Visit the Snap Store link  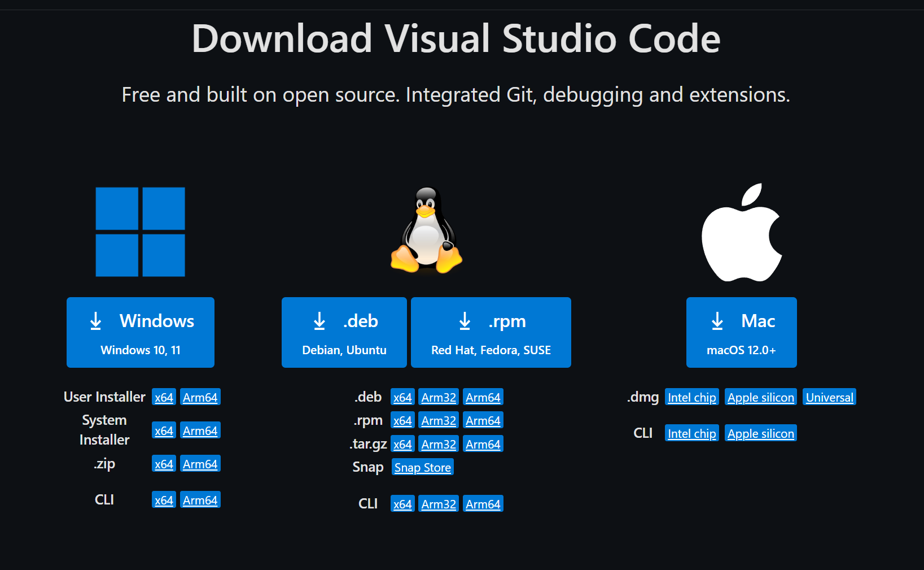coord(423,467)
